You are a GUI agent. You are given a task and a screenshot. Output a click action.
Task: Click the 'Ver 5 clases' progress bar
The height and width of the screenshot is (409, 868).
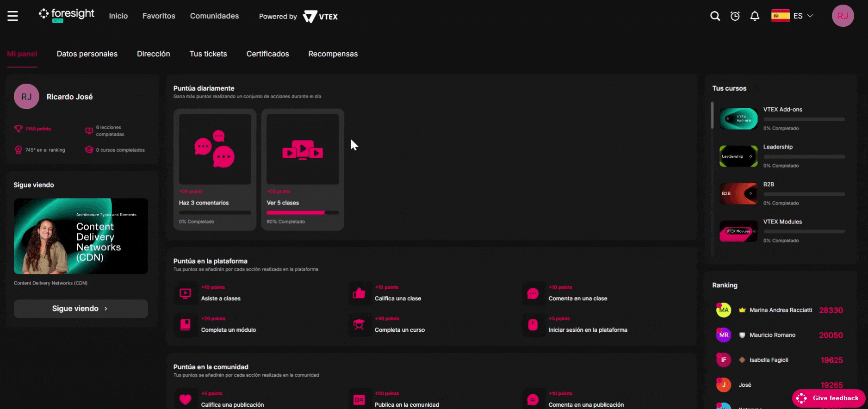click(303, 213)
